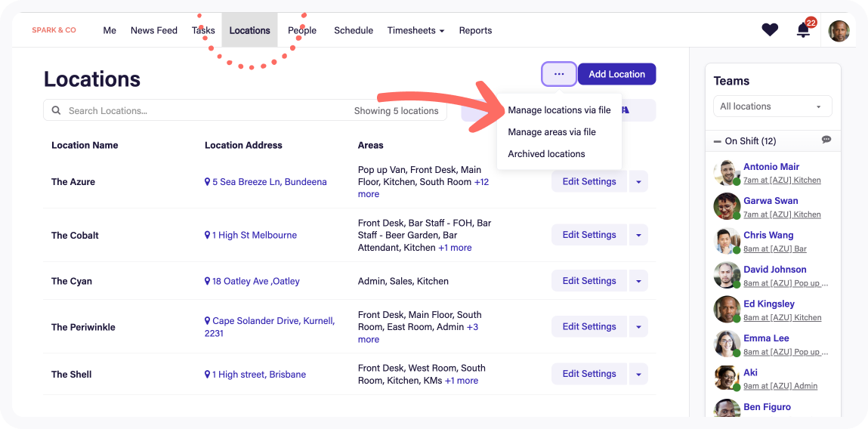Click into the Search Locations field

coord(204,111)
